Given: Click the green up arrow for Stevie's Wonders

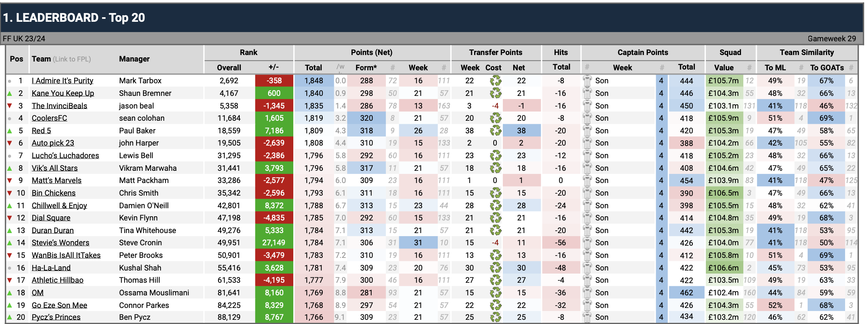Looking at the screenshot, I should (x=10, y=243).
